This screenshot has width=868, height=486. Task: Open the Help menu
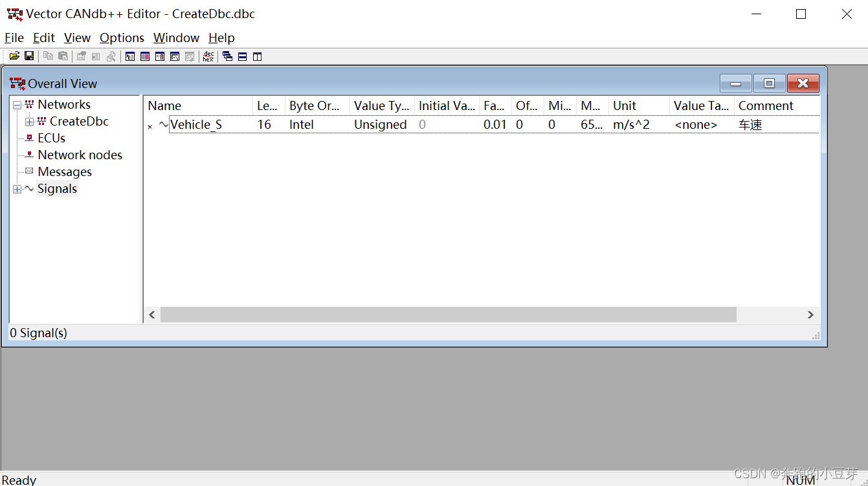pyautogui.click(x=221, y=38)
